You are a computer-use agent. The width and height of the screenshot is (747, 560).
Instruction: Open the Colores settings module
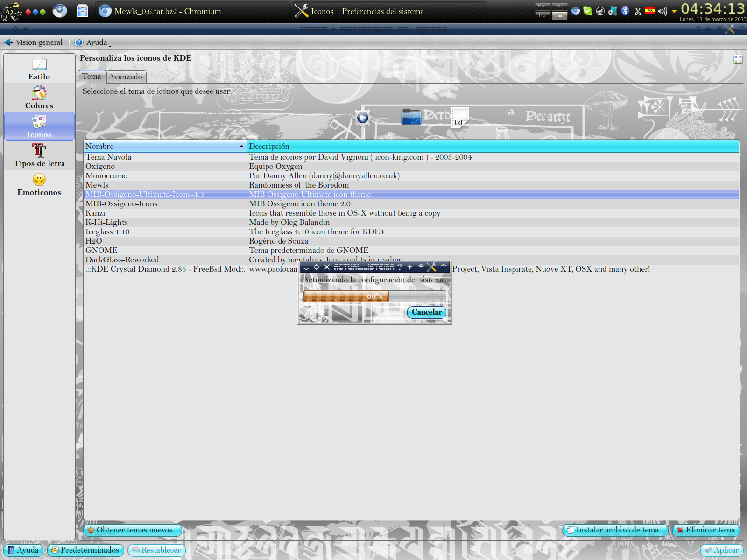pos(39,98)
